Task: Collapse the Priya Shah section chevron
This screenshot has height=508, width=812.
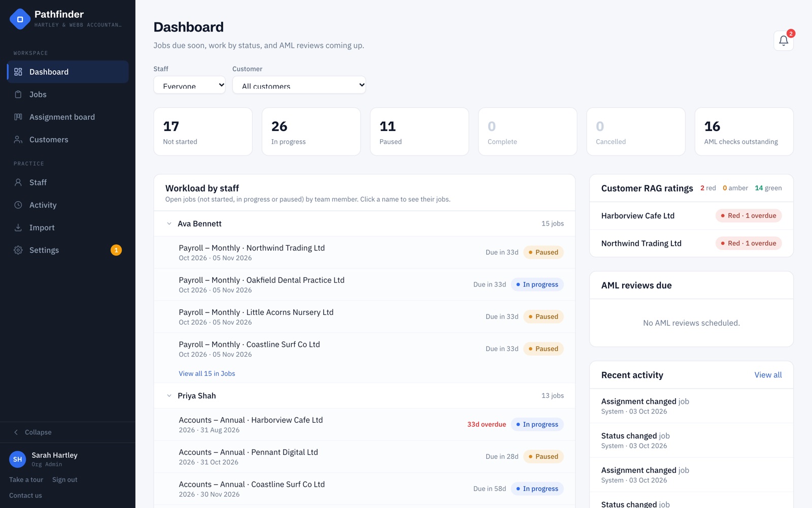Action: pos(169,396)
